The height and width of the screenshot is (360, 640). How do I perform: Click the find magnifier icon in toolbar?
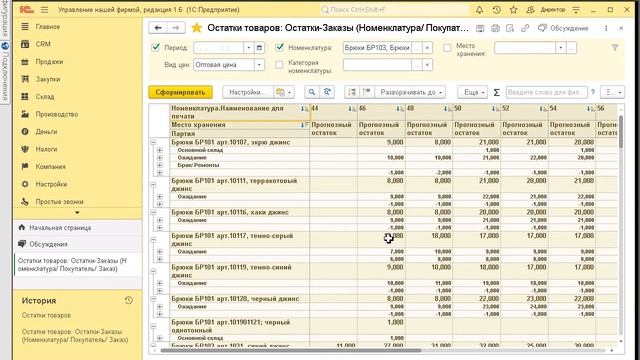coord(312,92)
